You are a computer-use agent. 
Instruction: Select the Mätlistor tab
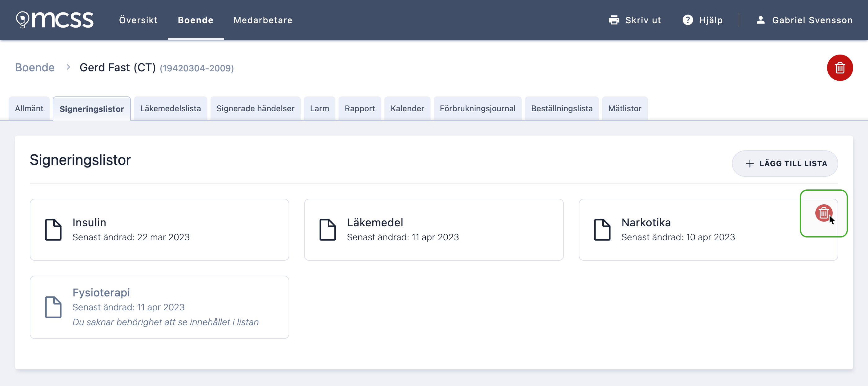tap(625, 109)
